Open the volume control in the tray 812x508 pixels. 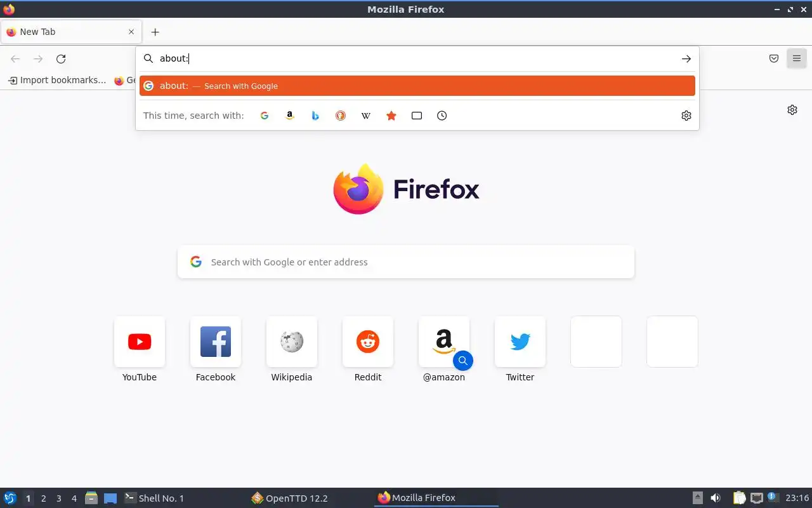[716, 498]
